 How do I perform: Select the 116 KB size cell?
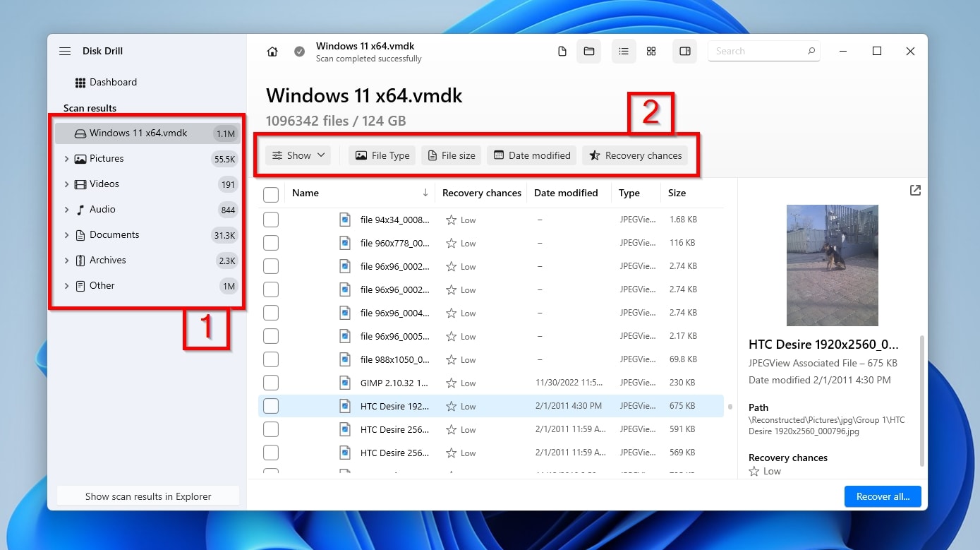[682, 243]
